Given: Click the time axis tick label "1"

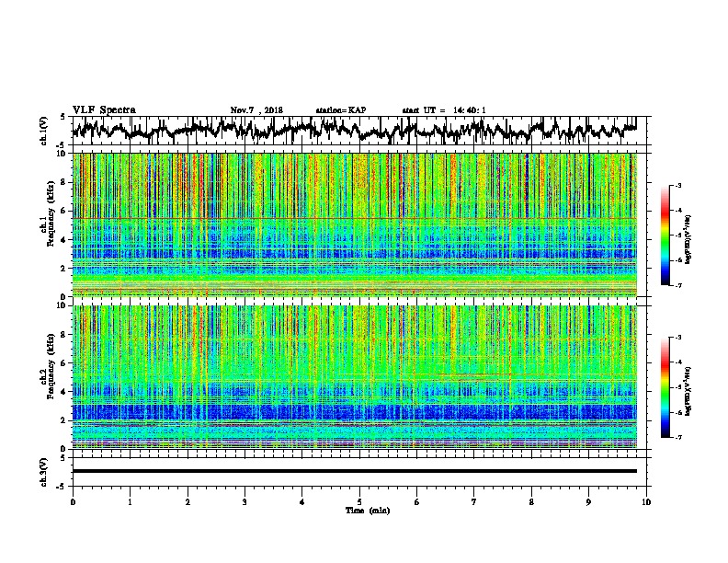Looking at the screenshot, I should 130,502.
